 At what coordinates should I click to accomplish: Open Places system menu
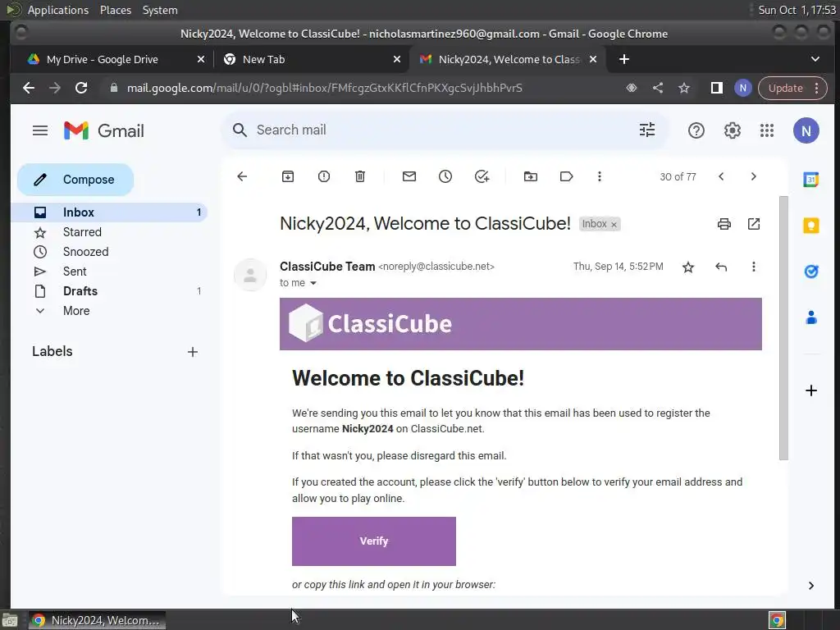coord(116,10)
